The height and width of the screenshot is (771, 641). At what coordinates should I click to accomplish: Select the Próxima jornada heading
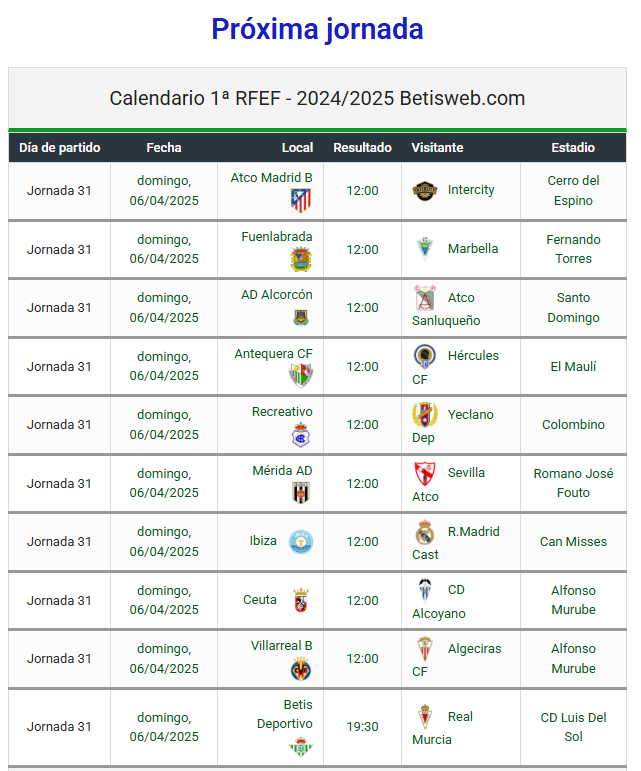click(317, 29)
